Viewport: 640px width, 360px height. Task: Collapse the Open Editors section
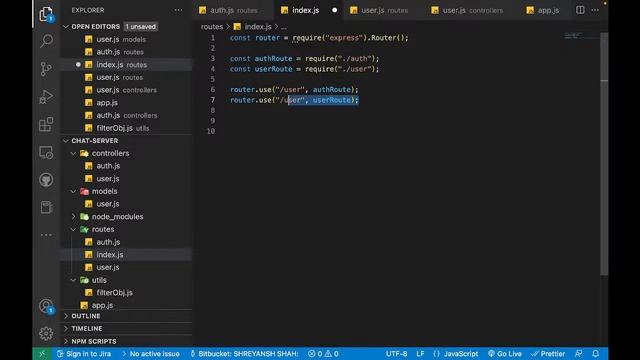[x=66, y=27]
